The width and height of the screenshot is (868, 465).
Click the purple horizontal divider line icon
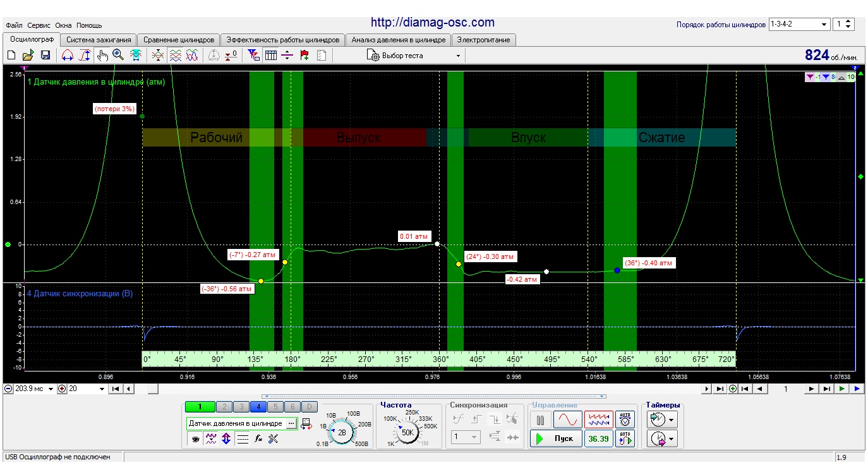[x=287, y=56]
